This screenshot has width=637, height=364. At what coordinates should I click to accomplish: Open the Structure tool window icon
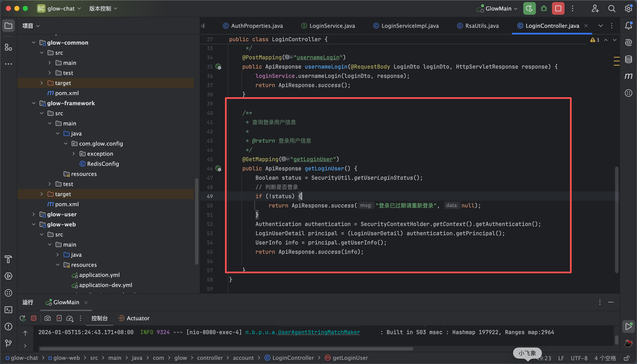tap(8, 47)
